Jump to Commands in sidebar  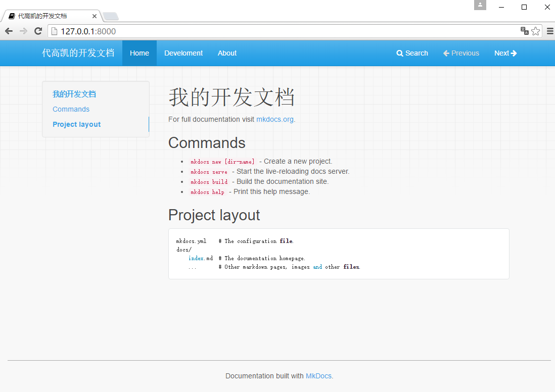(x=71, y=109)
